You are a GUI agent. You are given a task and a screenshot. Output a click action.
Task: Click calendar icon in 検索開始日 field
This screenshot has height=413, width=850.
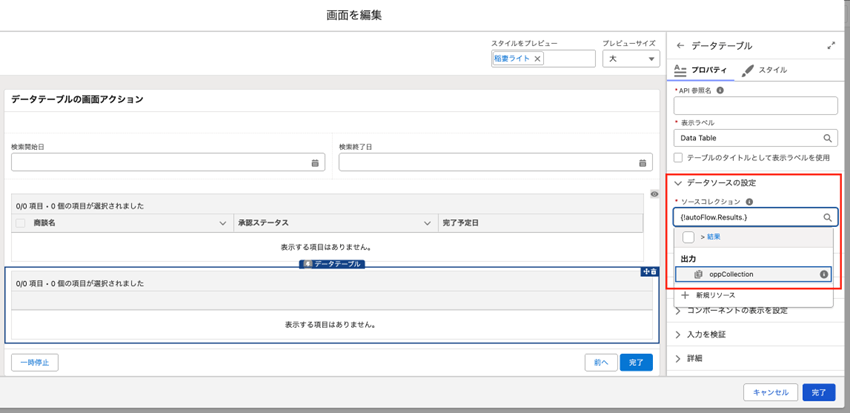[x=316, y=163]
